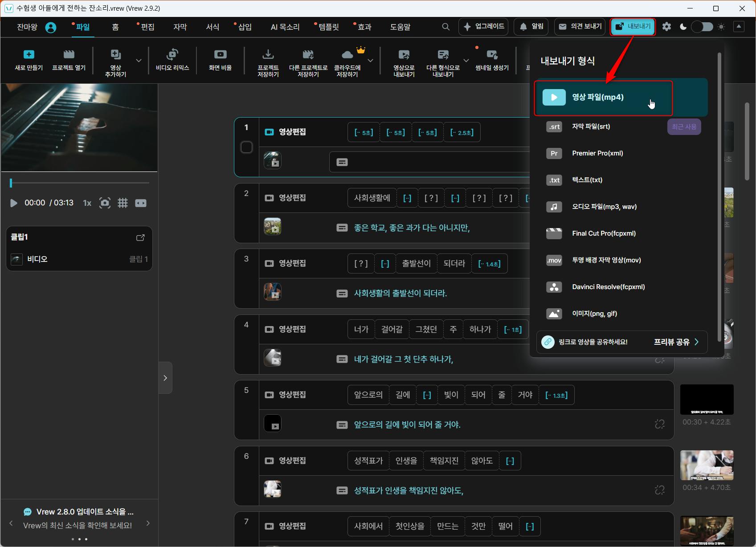Click the 화면 비율 icon
This screenshot has height=547, width=756.
pos(221,54)
